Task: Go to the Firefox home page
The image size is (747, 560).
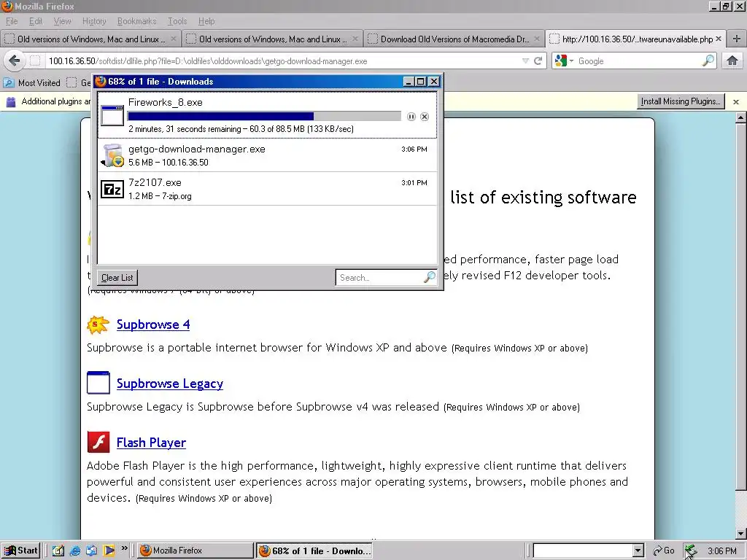Action: pyautogui.click(x=732, y=61)
